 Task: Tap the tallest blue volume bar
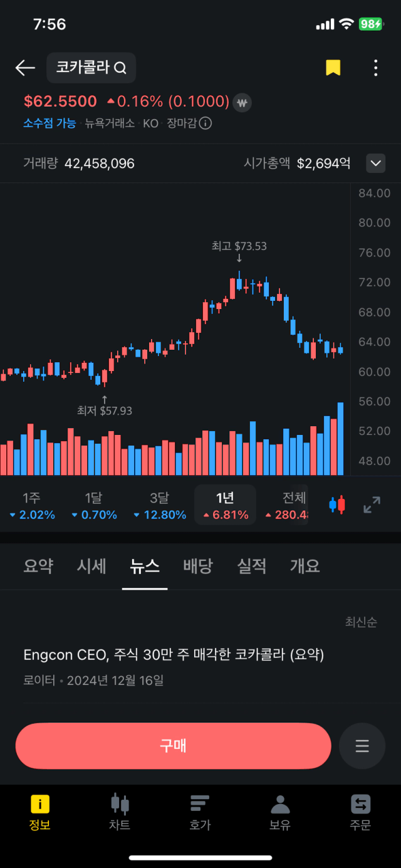[340, 439]
